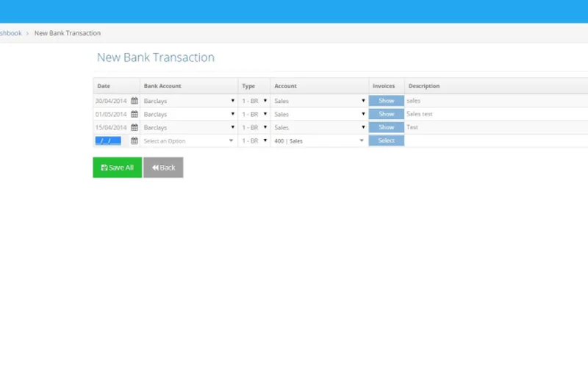This screenshot has height=392, width=588.
Task: Open calendar picker for 15/04/2014 row
Action: click(x=135, y=127)
